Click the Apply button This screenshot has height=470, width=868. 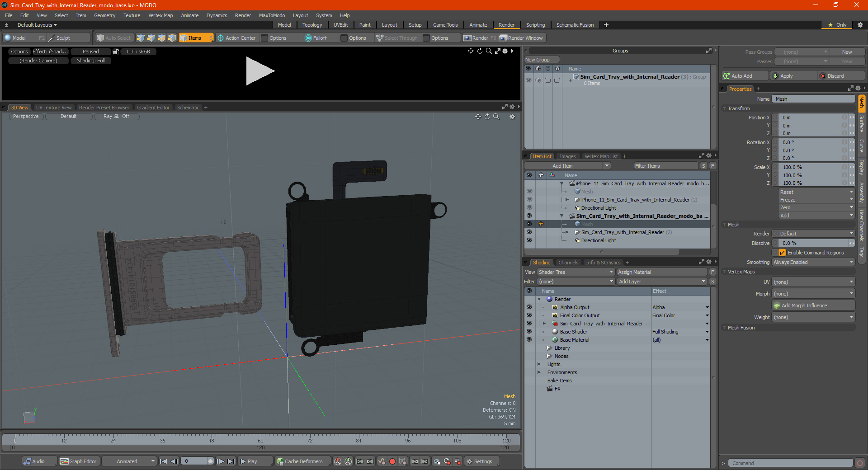pyautogui.click(x=793, y=76)
